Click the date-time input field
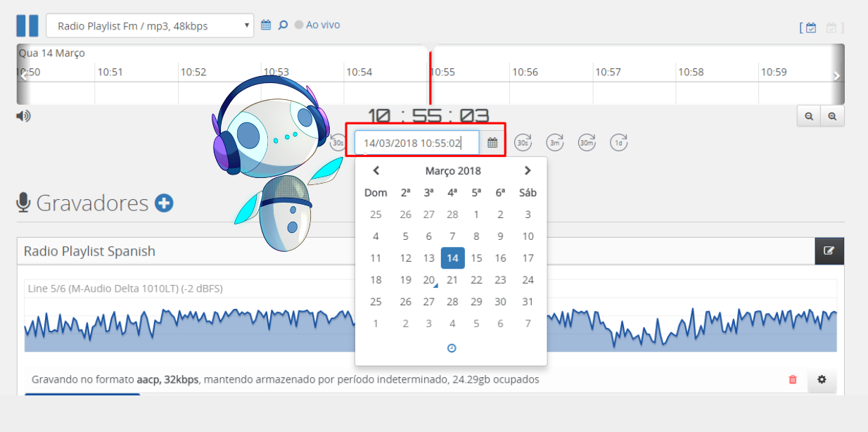Image resolution: width=868 pixels, height=432 pixels. (417, 143)
